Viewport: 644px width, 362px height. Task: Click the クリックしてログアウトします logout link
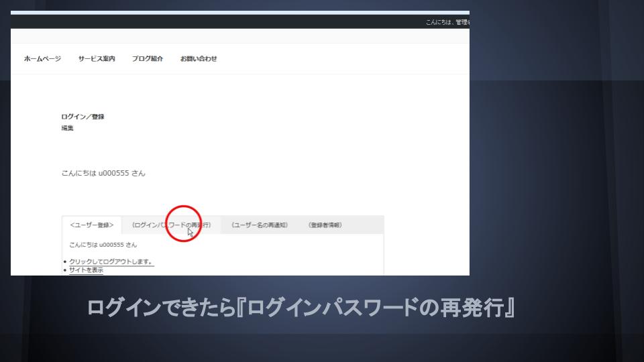111,261
